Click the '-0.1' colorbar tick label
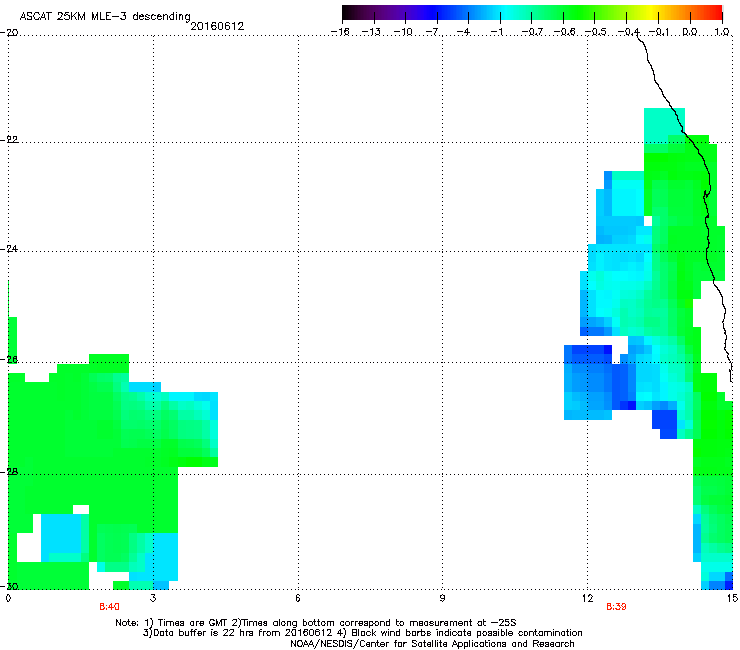740x650 pixels. tap(659, 32)
